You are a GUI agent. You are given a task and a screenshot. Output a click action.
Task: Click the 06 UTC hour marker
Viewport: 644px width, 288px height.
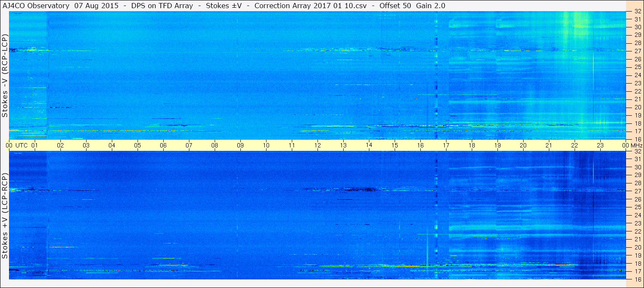tap(163, 145)
